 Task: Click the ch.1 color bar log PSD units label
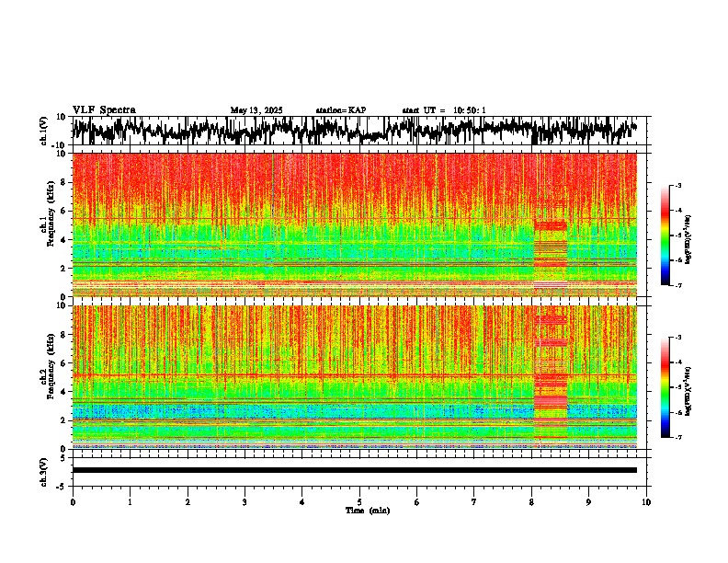click(688, 240)
